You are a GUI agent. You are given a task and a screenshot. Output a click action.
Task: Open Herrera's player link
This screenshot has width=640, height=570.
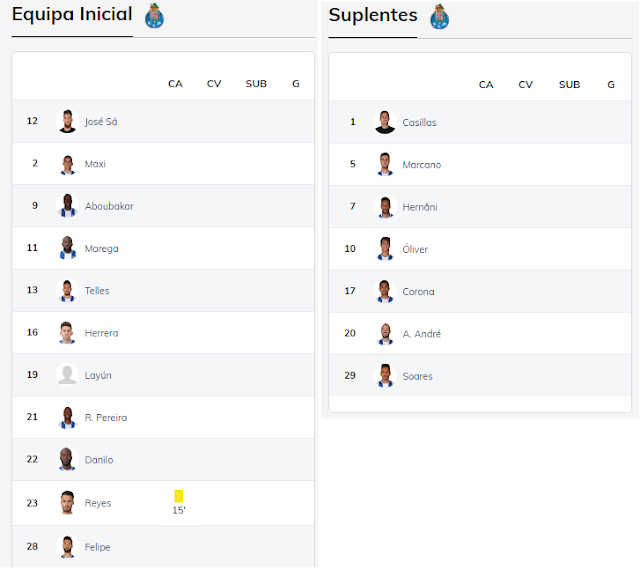tap(102, 333)
